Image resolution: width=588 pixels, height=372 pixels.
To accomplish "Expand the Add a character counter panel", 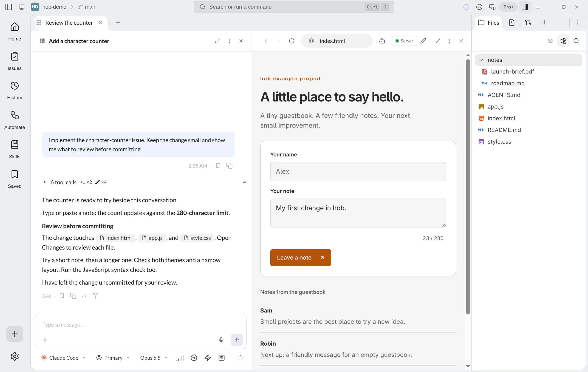I will pyautogui.click(x=217, y=41).
